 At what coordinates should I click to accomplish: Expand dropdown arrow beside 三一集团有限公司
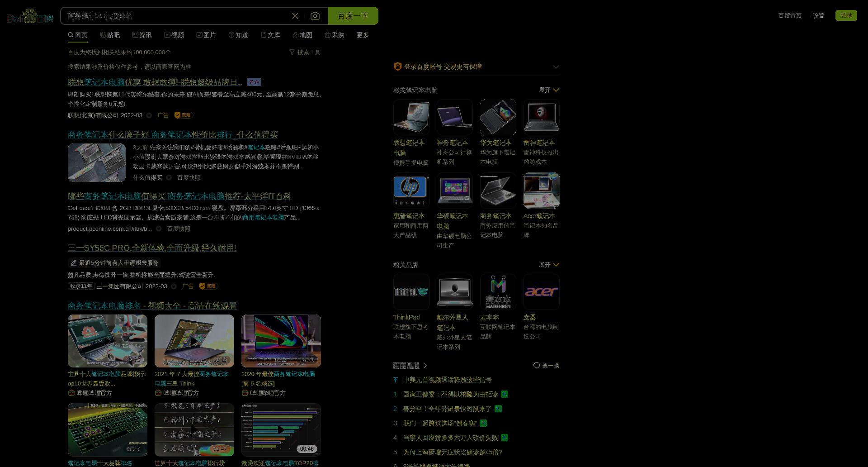(x=174, y=286)
